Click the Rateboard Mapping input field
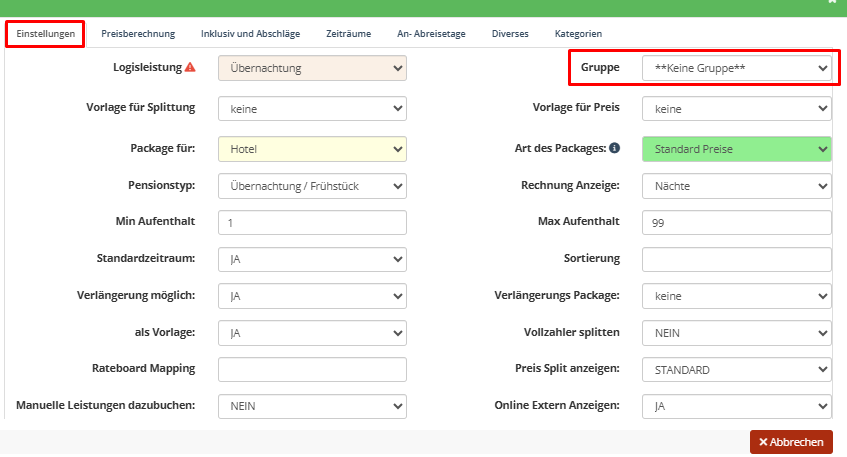 (312, 369)
